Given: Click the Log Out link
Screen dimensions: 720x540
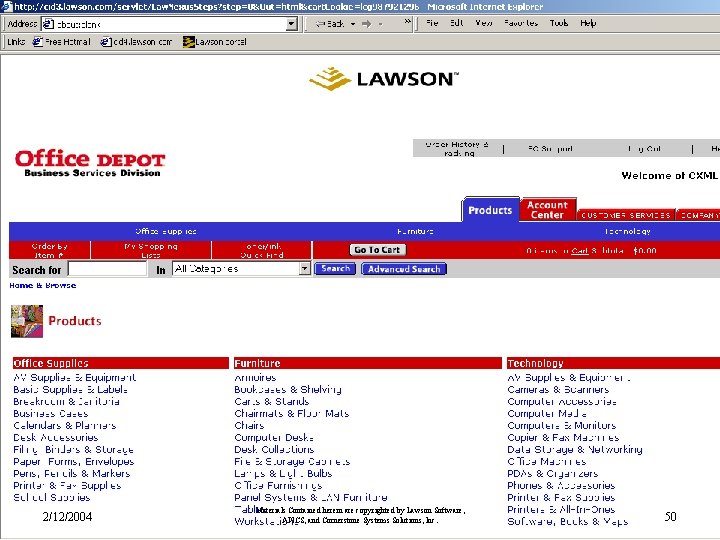Looking at the screenshot, I should click(644, 149).
